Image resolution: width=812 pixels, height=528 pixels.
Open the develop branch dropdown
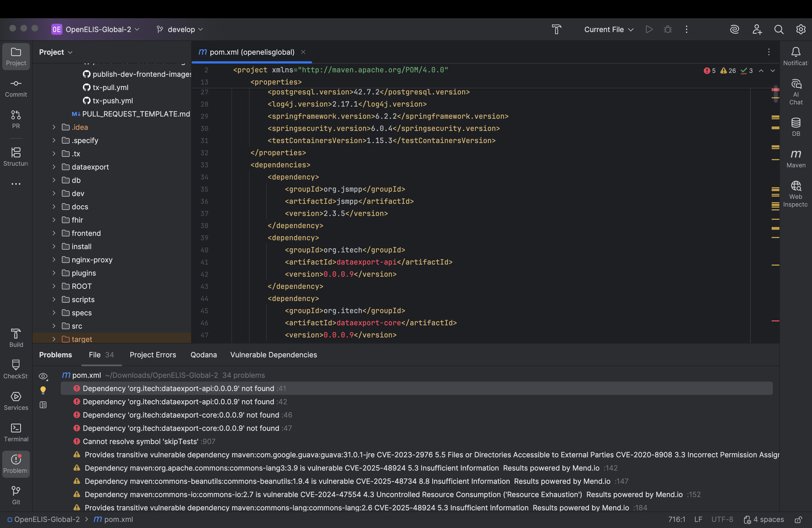point(180,29)
